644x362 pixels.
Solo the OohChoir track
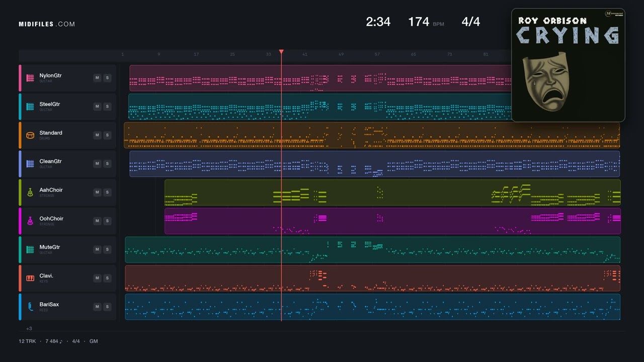[107, 221]
